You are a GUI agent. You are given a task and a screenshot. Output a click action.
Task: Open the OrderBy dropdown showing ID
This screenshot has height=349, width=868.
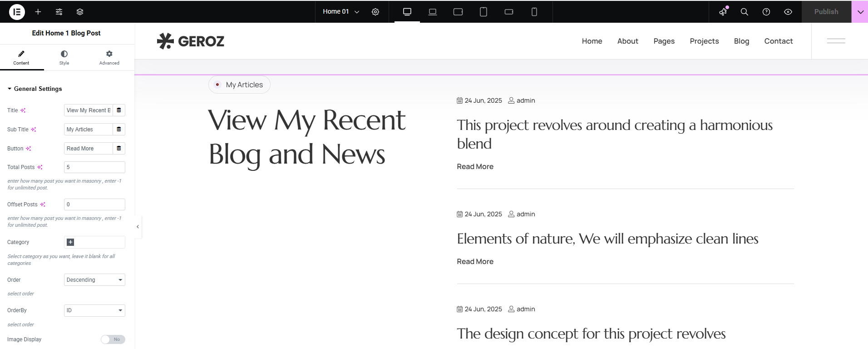pos(94,310)
